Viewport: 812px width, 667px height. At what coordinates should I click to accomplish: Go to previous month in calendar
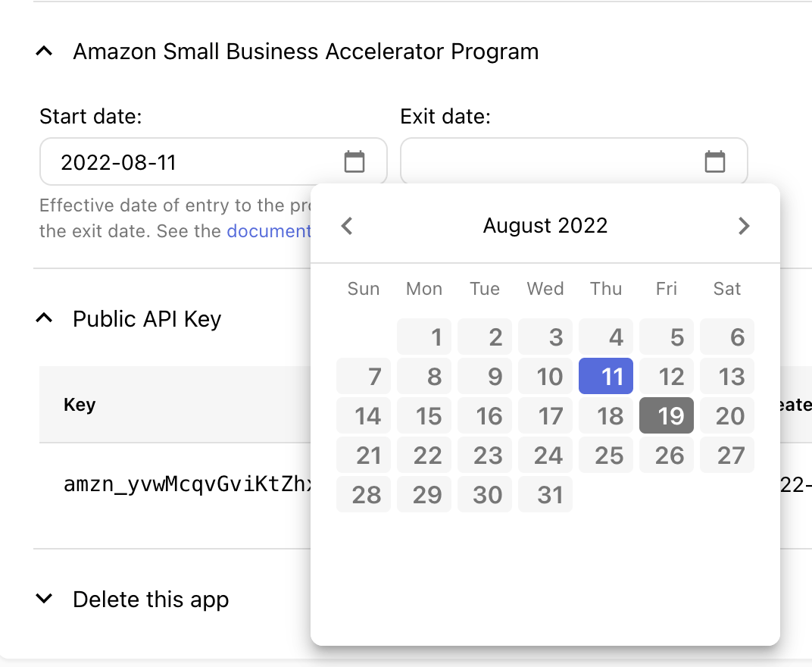click(x=347, y=226)
